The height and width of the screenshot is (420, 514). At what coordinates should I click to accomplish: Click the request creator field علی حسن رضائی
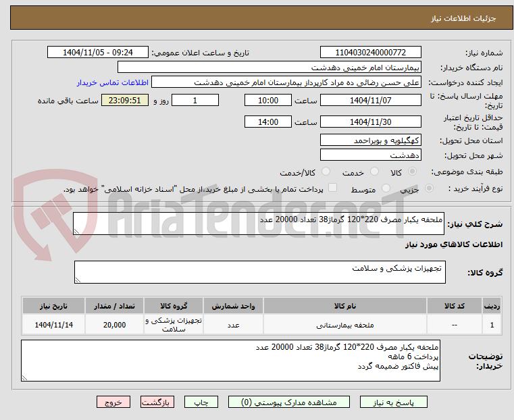(x=286, y=82)
